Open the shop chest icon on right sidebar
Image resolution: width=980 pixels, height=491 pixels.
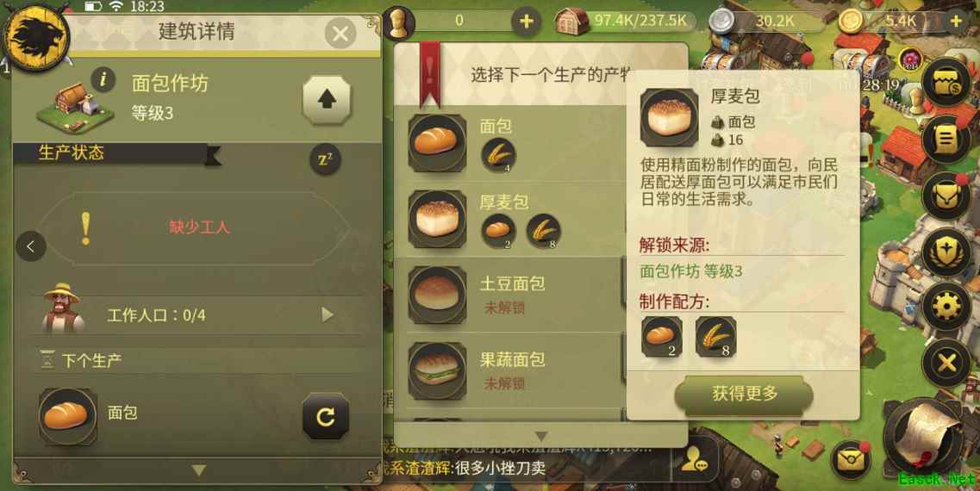pyautogui.click(x=946, y=83)
